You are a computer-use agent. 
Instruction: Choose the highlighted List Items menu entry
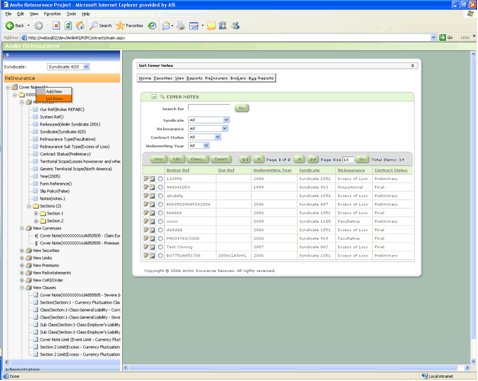coord(54,99)
